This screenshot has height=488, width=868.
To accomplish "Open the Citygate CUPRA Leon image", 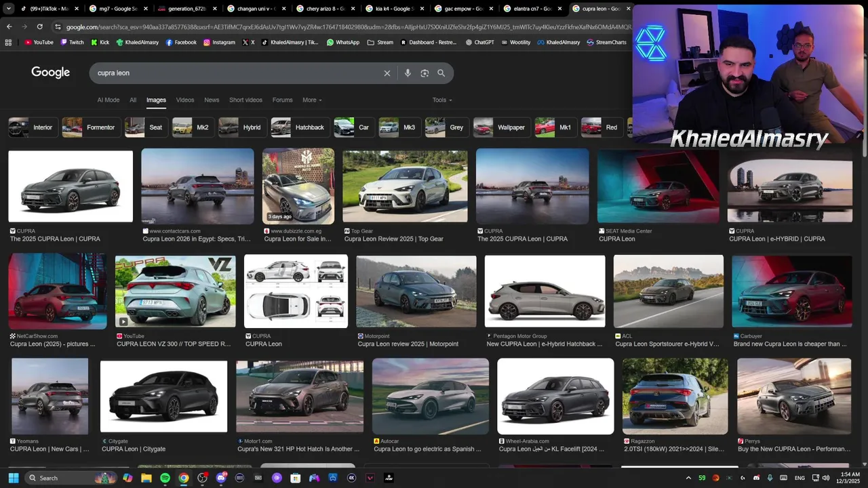I will point(163,396).
